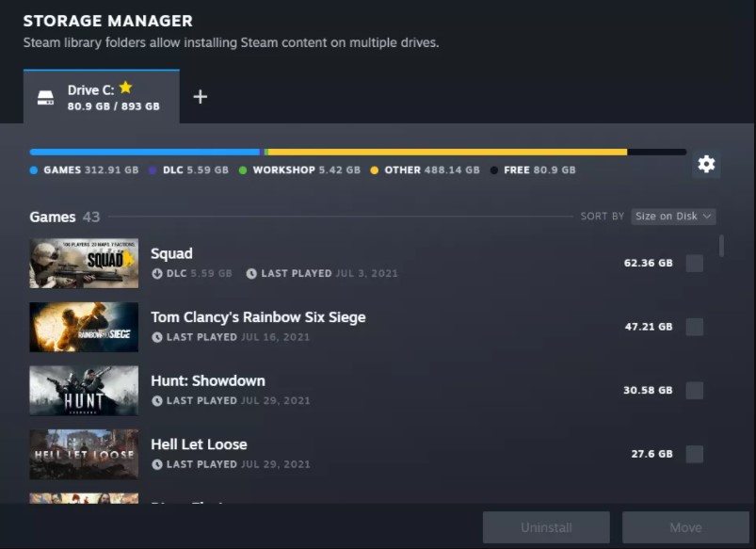Switch to the Drive C: tab

(101, 97)
